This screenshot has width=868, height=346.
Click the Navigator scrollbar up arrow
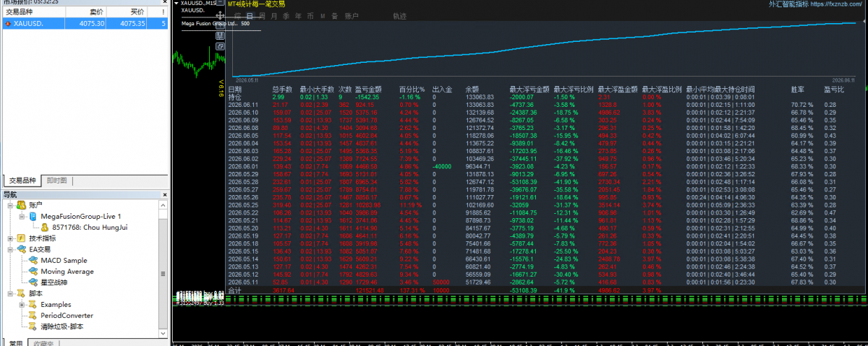pos(164,204)
